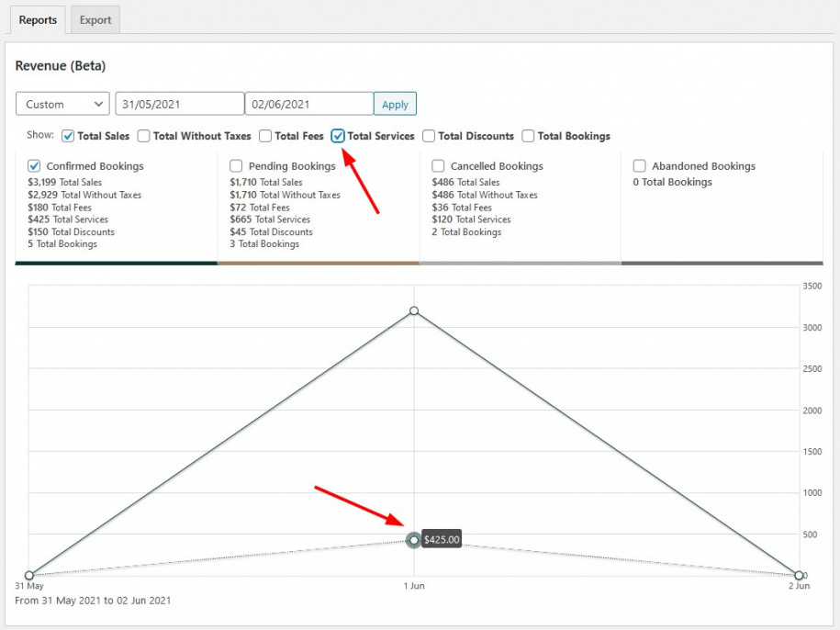
Task: Enable the Total Without Taxes checkbox
Action: [x=144, y=136]
